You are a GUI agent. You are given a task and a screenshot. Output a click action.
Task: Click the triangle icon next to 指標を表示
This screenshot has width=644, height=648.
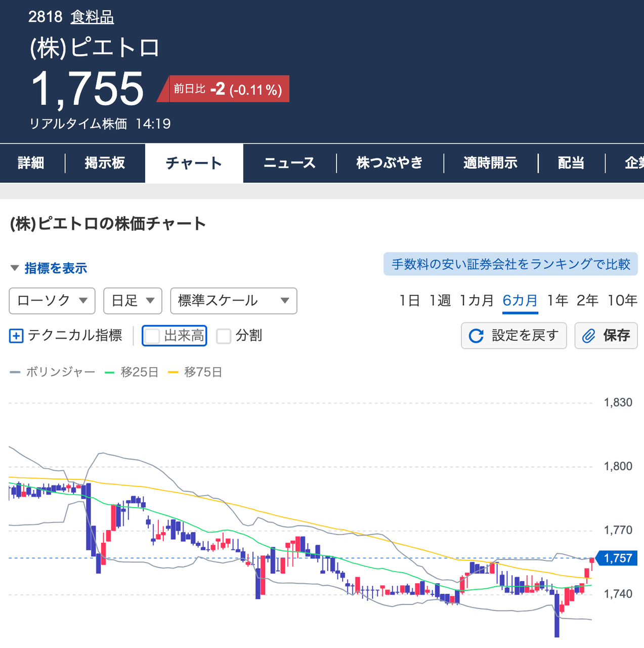[14, 268]
